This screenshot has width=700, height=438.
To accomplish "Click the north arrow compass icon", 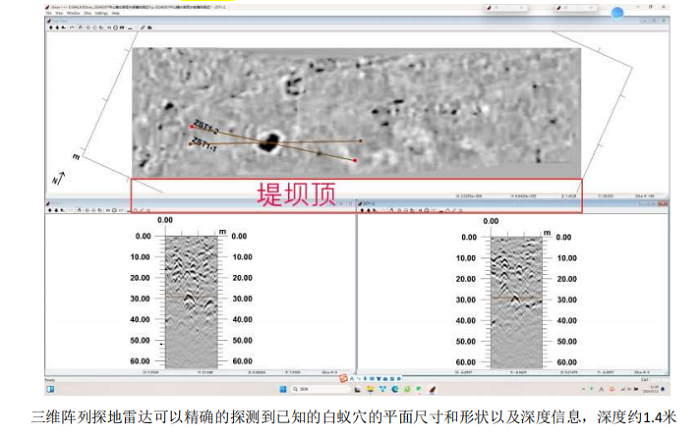I will (57, 178).
